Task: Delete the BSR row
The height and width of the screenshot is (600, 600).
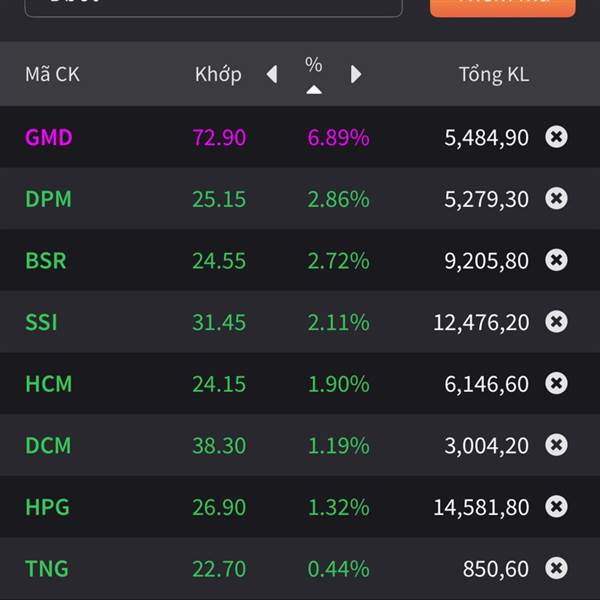Action: coord(556,260)
